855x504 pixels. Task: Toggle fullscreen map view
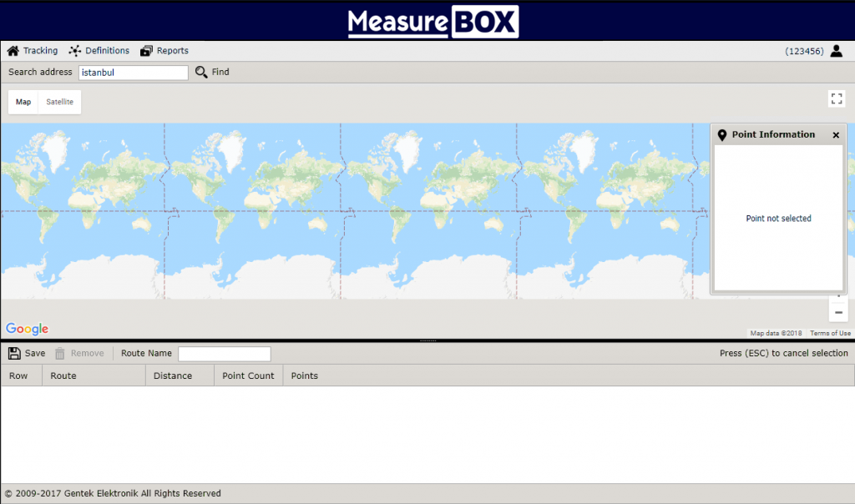[x=837, y=98]
